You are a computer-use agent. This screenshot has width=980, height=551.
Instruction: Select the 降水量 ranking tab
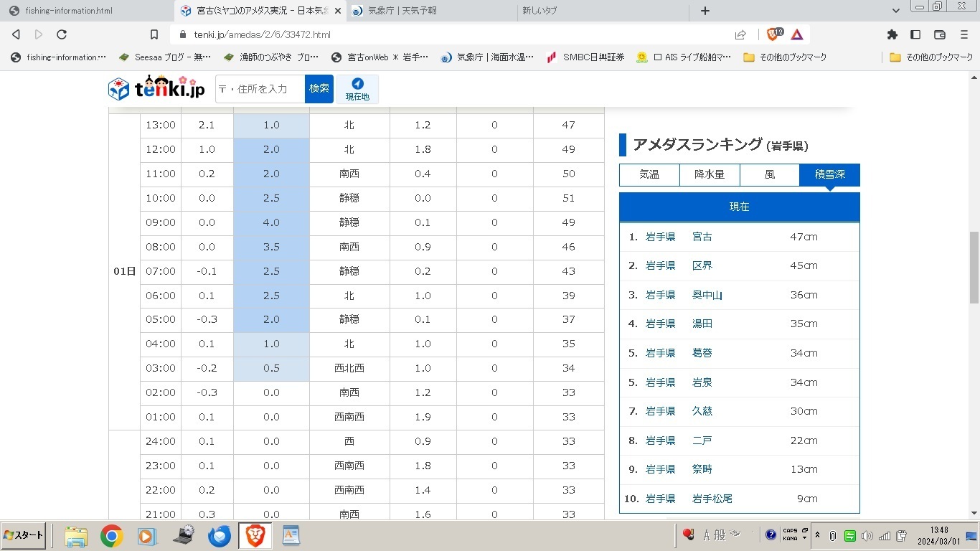point(710,174)
